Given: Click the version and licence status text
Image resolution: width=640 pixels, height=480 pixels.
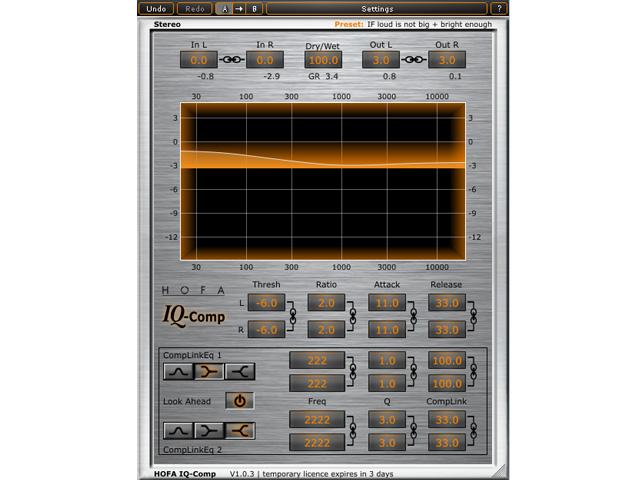Looking at the screenshot, I should click(x=311, y=474).
